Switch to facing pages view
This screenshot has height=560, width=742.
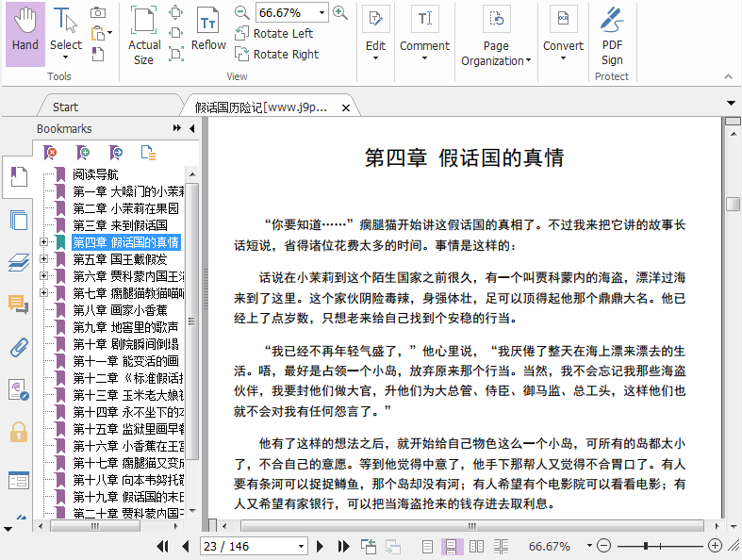click(x=476, y=546)
